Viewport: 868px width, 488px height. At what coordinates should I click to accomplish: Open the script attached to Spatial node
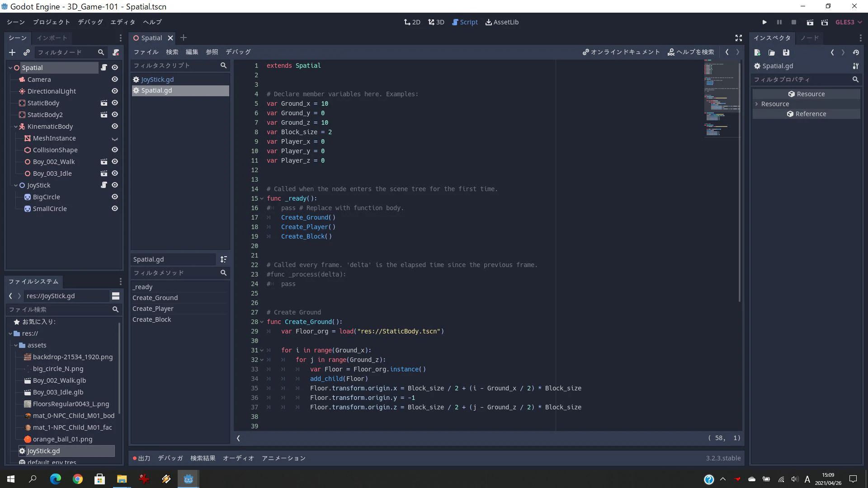click(104, 67)
